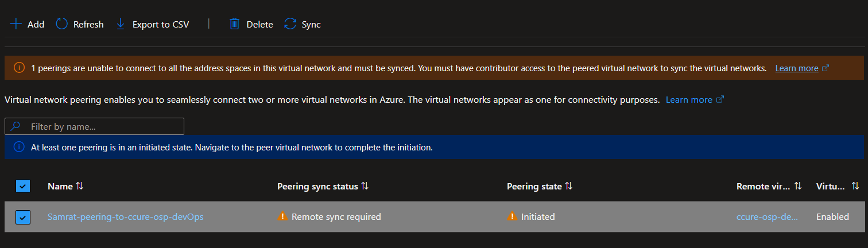The image size is (868, 248).
Task: Toggle the select-all header checkbox
Action: pyautogui.click(x=22, y=186)
